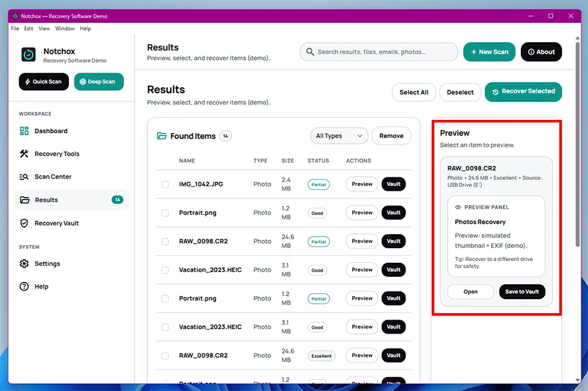Image resolution: width=588 pixels, height=391 pixels.
Task: Click the info icon on About
Action: (x=531, y=52)
